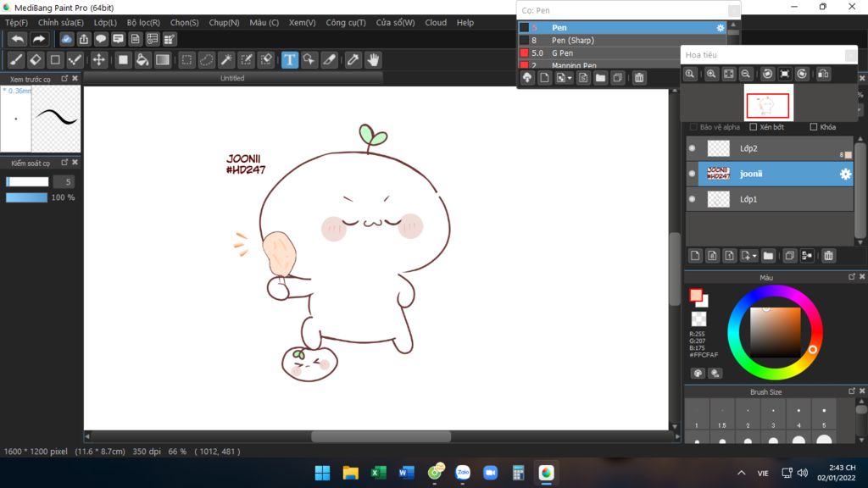
Task: Enable the Khóa checkbox
Action: point(813,127)
